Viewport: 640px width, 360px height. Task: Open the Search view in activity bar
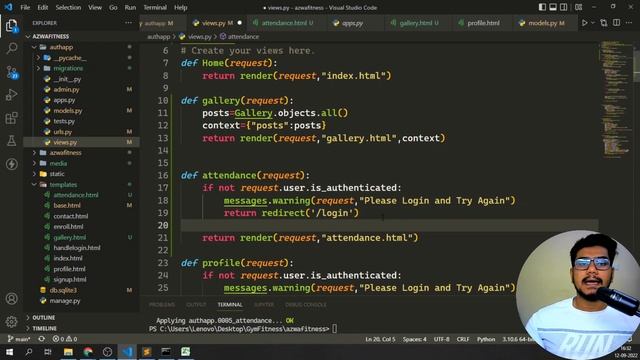pos(11,49)
